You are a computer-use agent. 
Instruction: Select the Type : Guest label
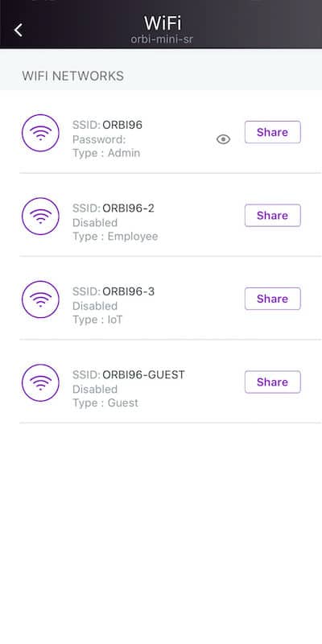click(105, 403)
